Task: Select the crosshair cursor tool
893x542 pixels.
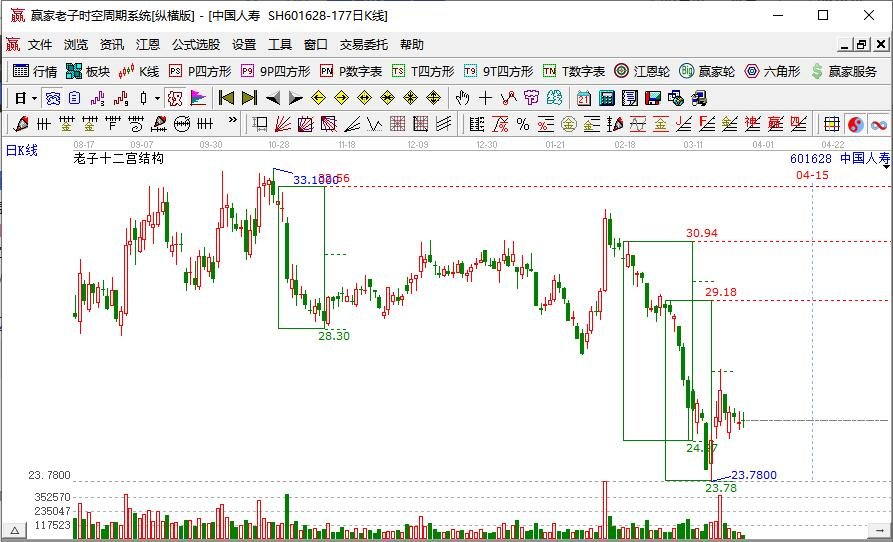Action: [x=485, y=98]
